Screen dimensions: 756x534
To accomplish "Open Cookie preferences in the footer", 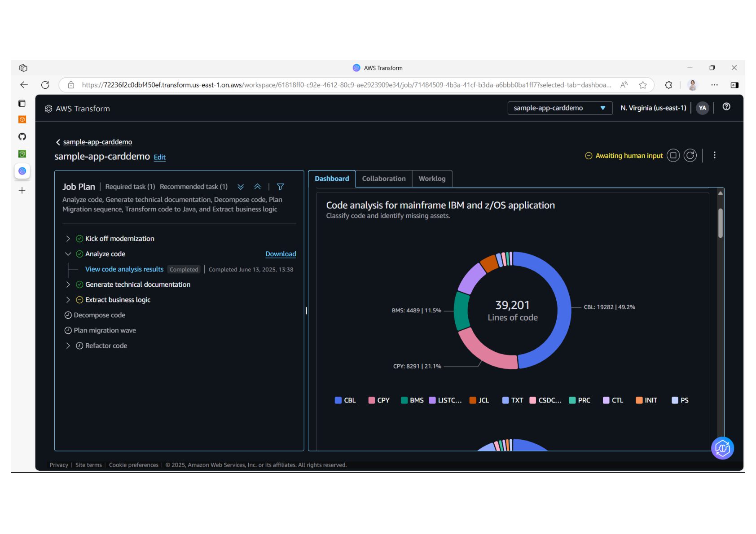I will (x=134, y=465).
